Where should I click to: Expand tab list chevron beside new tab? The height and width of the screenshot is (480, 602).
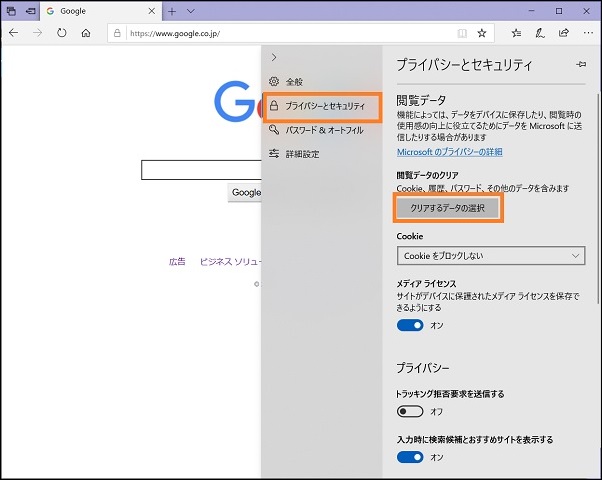(x=191, y=10)
